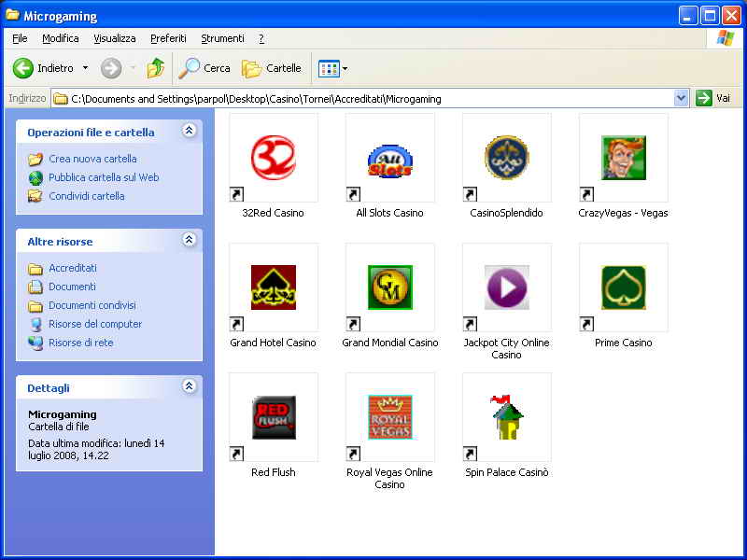The image size is (747, 560).
Task: Select the Prime Casino green spade icon
Action: tap(624, 287)
